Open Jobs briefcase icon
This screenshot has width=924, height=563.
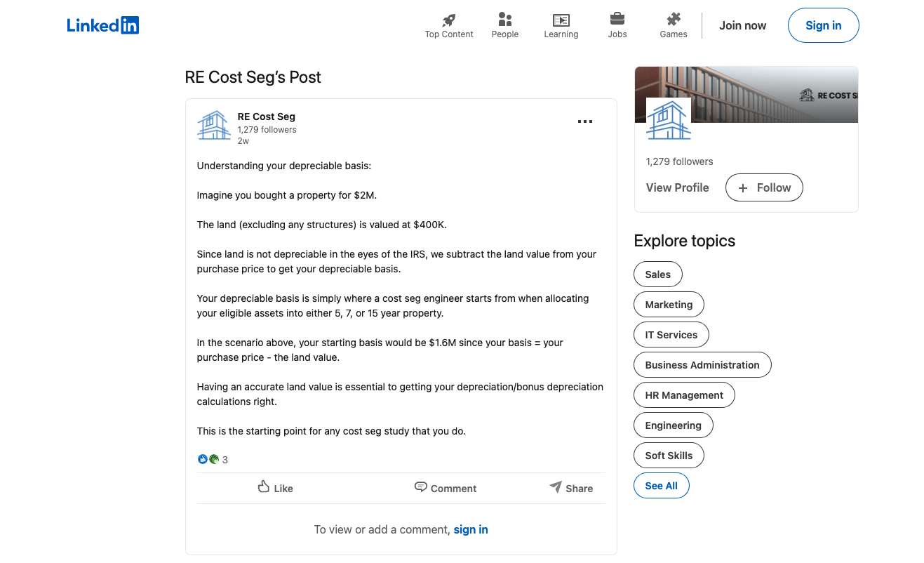[617, 19]
